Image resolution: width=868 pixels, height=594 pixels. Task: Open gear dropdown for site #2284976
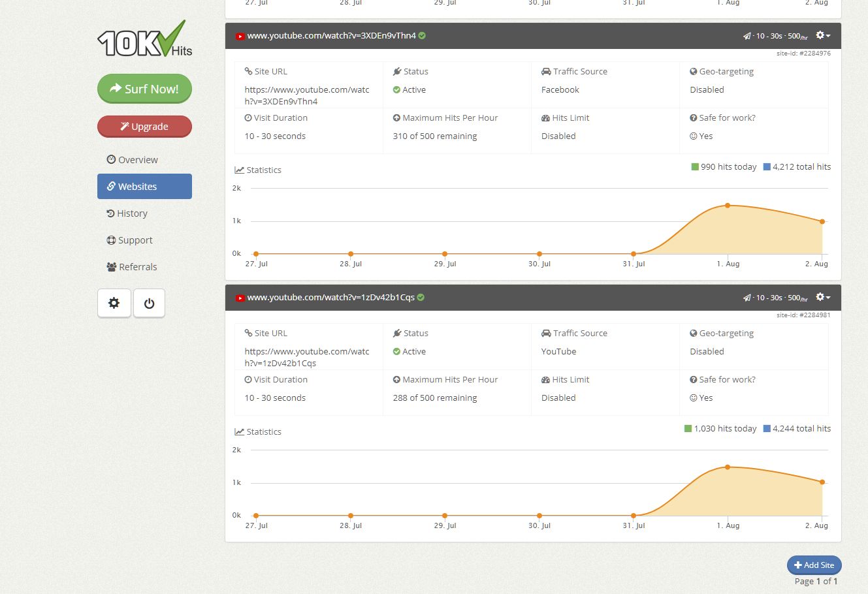click(823, 36)
